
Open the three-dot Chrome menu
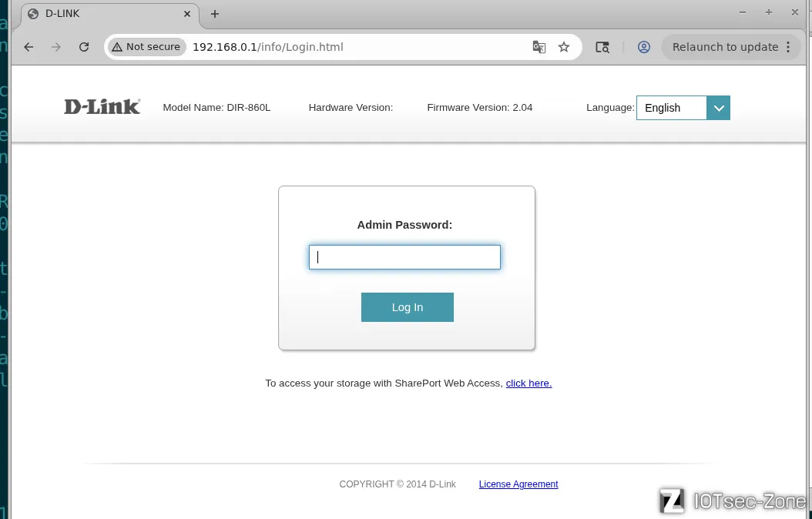pyautogui.click(x=788, y=47)
